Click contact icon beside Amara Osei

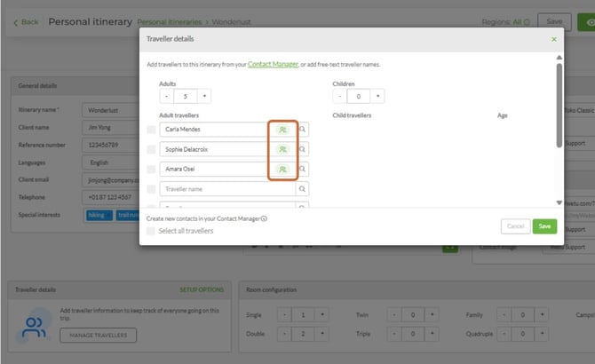282,169
